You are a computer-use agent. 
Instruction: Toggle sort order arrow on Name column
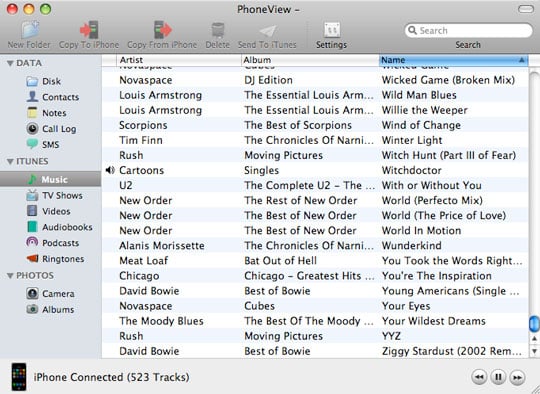(521, 60)
